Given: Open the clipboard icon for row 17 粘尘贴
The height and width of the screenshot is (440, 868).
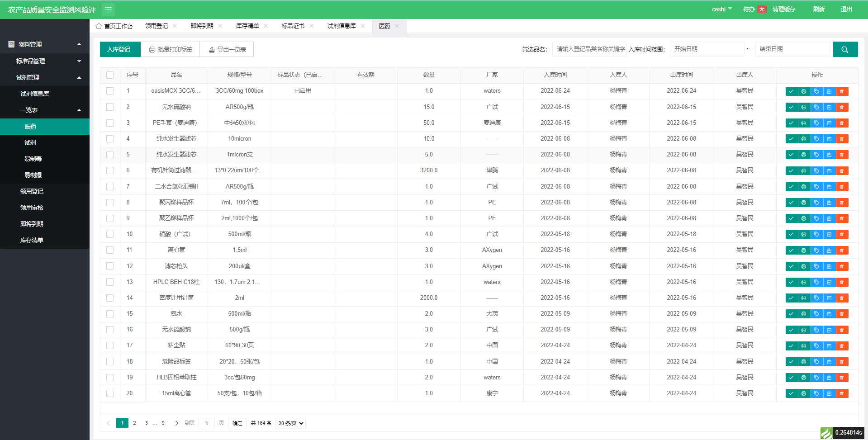Looking at the screenshot, I should click(829, 346).
